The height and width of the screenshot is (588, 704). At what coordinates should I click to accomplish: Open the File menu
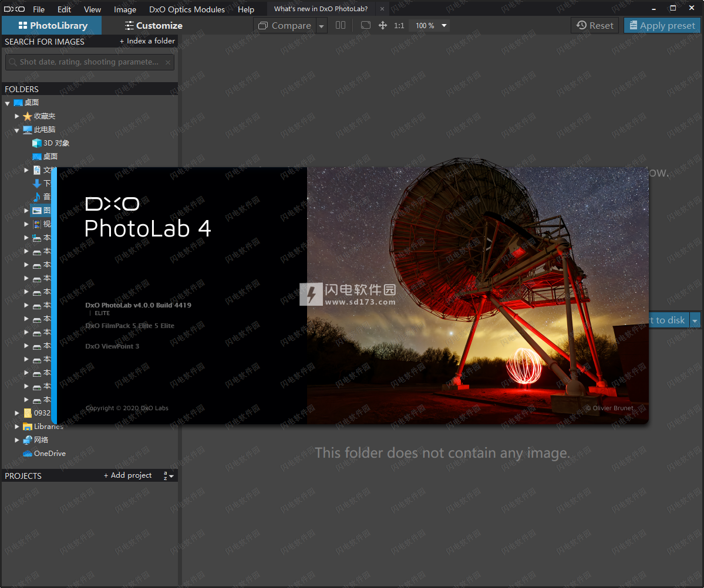(39, 9)
